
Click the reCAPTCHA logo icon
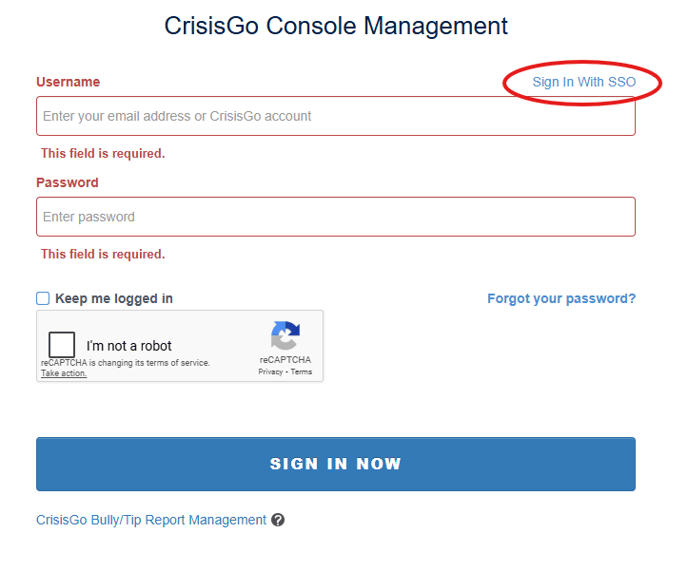click(x=285, y=336)
